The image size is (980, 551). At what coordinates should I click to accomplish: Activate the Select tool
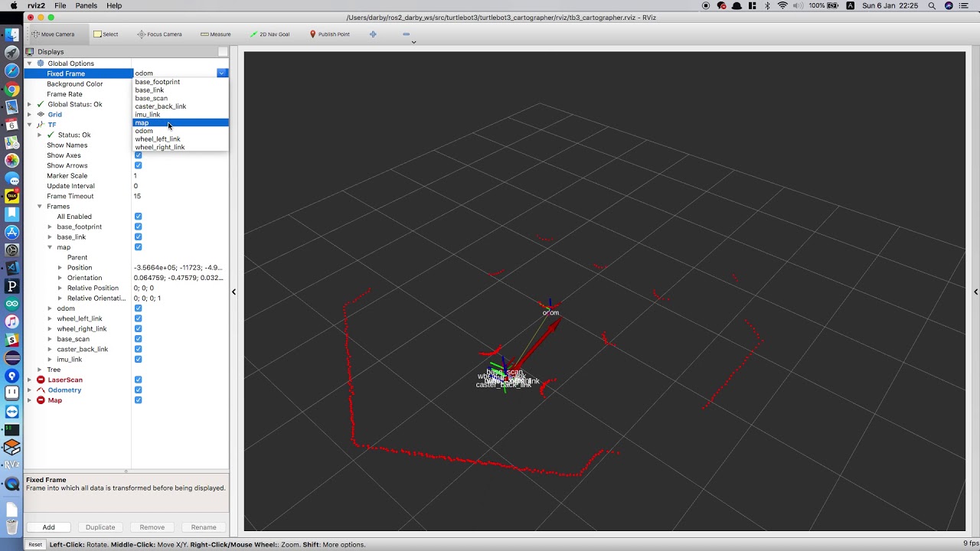[106, 34]
